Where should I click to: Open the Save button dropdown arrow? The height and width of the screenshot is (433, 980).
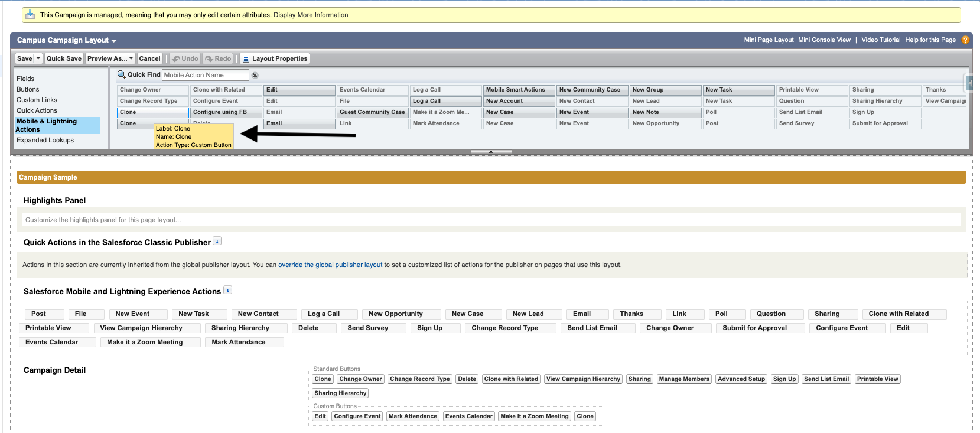38,58
